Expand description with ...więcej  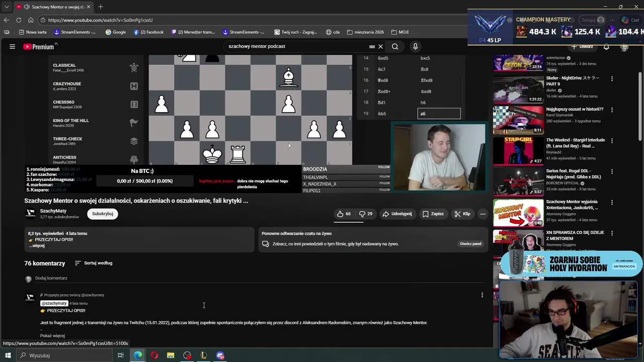tap(37, 245)
